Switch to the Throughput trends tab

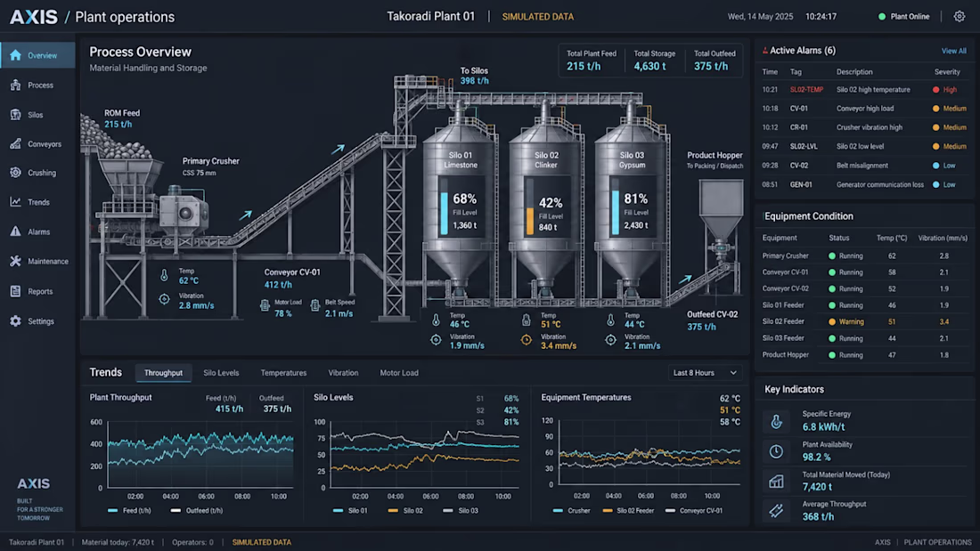pyautogui.click(x=164, y=373)
